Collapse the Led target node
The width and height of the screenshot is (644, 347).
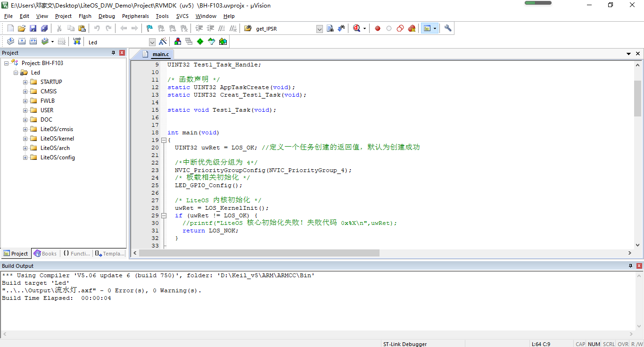(16, 73)
